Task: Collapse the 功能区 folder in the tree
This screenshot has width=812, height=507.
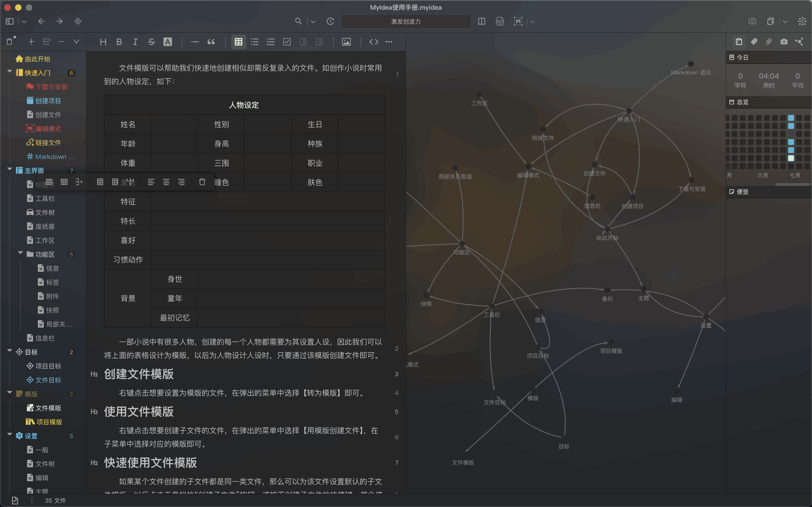Action: (20, 253)
